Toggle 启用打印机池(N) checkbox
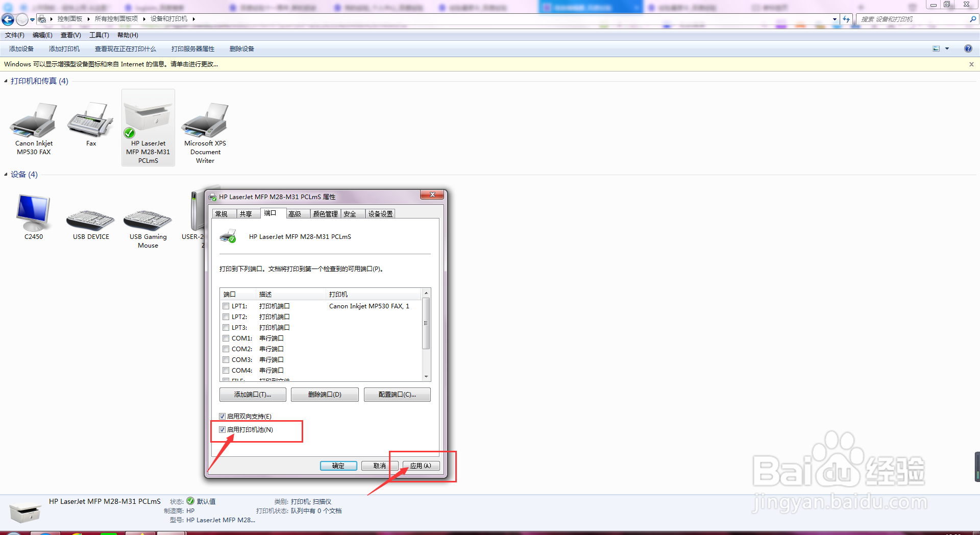This screenshot has width=980, height=535. (x=223, y=429)
